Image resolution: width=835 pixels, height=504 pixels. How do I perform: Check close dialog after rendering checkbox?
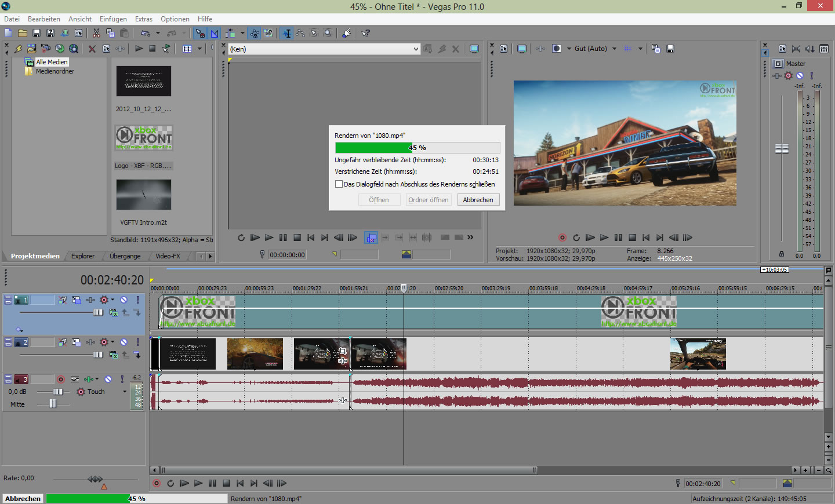tap(339, 184)
